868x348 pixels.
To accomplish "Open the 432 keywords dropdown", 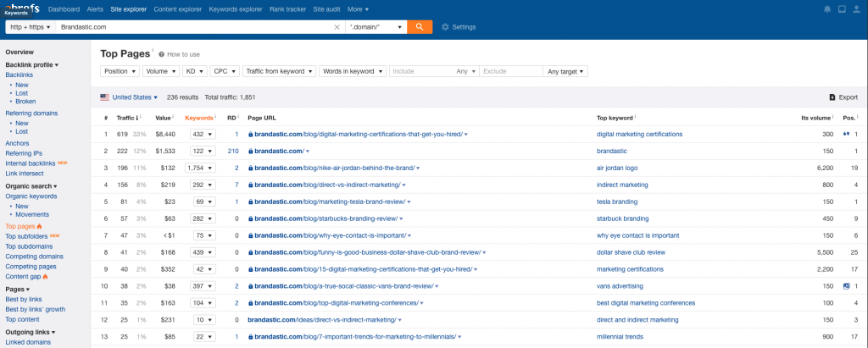I will point(203,134).
